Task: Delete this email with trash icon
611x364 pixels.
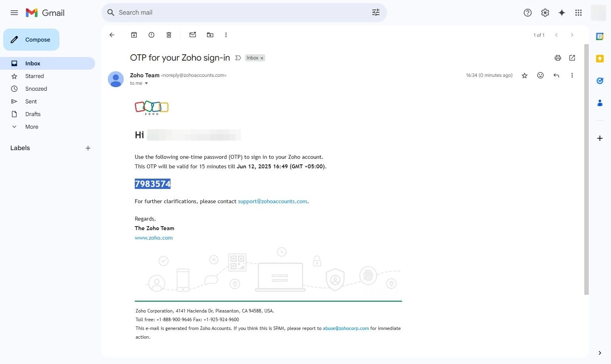Action: pyautogui.click(x=169, y=35)
